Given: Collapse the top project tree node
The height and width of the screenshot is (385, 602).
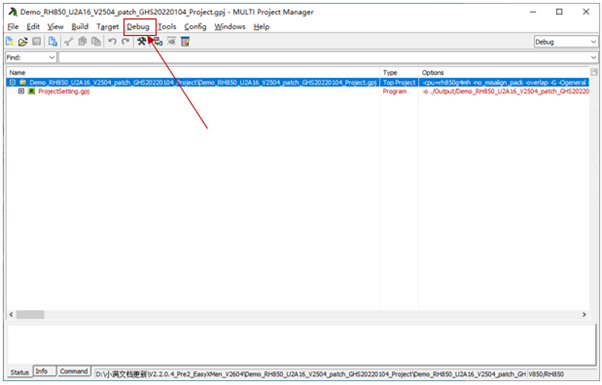Looking at the screenshot, I should [x=13, y=83].
